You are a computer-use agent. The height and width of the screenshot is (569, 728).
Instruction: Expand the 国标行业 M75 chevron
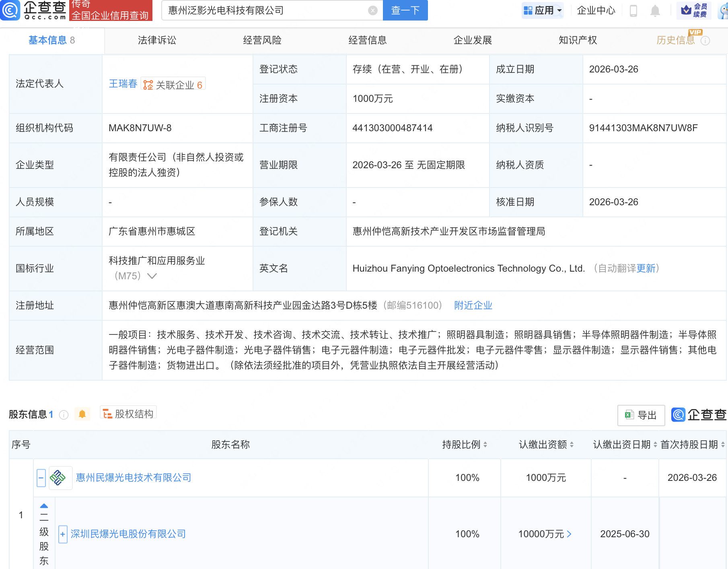152,276
